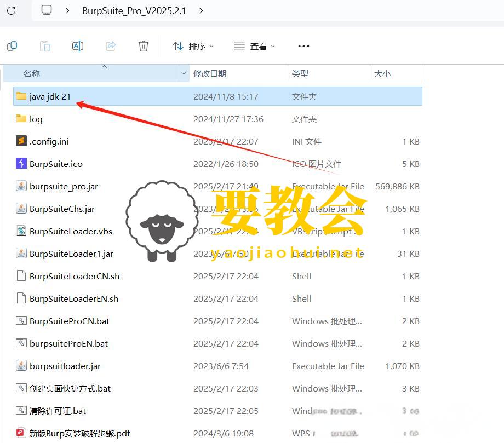Open the 排序 sort dropdown
This screenshot has width=504, height=443.
193,46
